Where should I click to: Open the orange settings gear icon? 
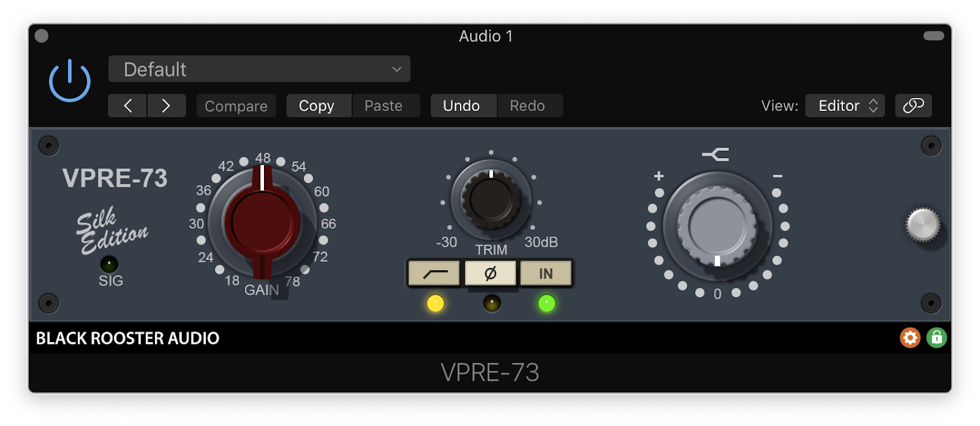coord(910,338)
